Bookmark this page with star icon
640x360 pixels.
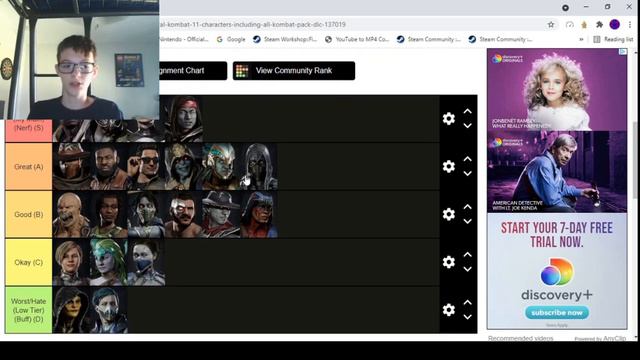[x=551, y=24]
